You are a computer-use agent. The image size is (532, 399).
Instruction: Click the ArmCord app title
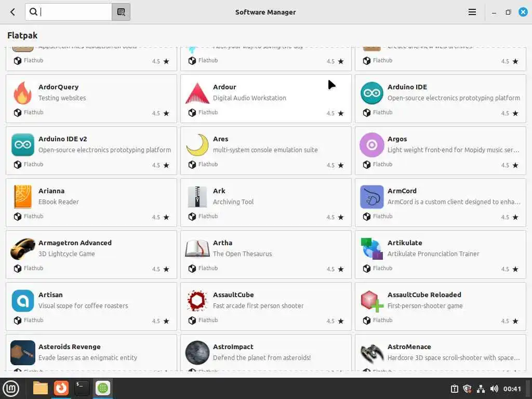402,191
